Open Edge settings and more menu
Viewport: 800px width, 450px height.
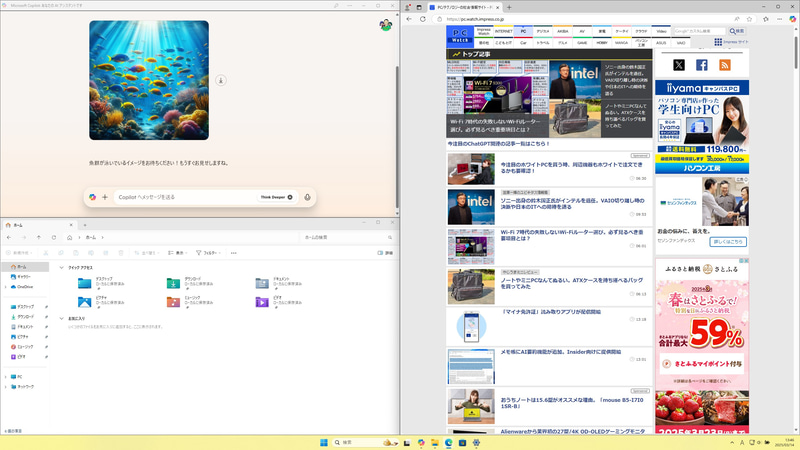(x=780, y=19)
